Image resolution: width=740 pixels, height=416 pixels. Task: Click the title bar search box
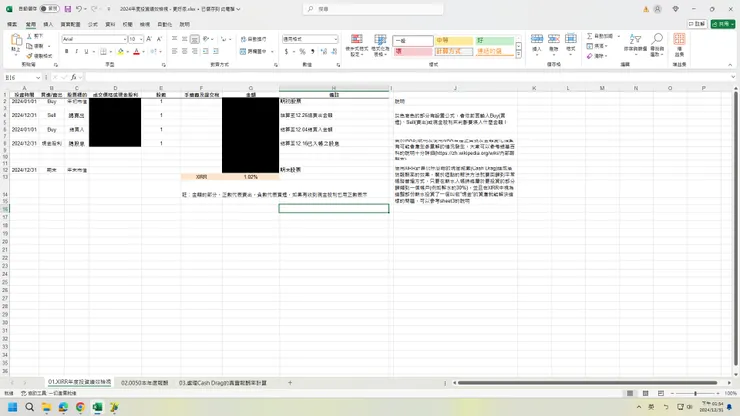tap(373, 8)
